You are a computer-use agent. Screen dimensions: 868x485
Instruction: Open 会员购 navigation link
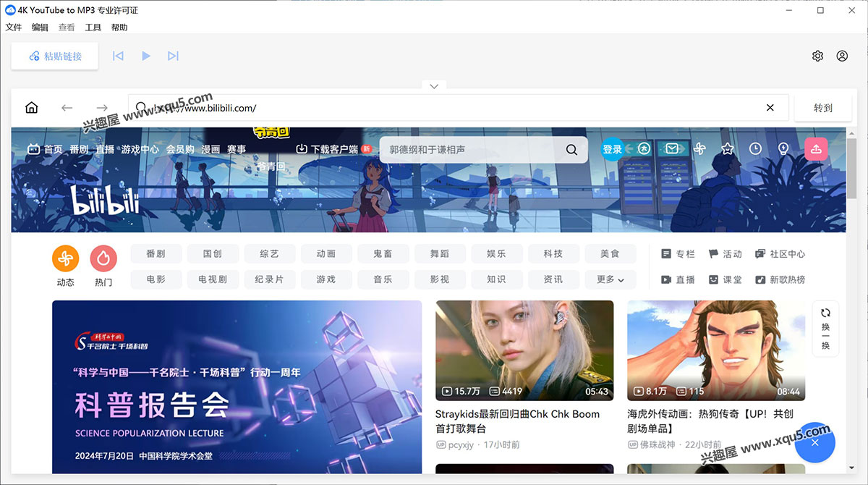click(180, 149)
